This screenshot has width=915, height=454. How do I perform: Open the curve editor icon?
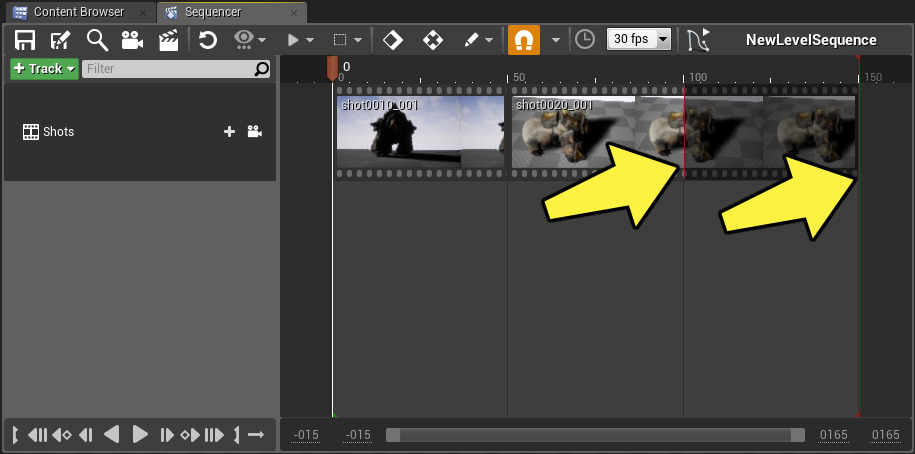point(697,40)
